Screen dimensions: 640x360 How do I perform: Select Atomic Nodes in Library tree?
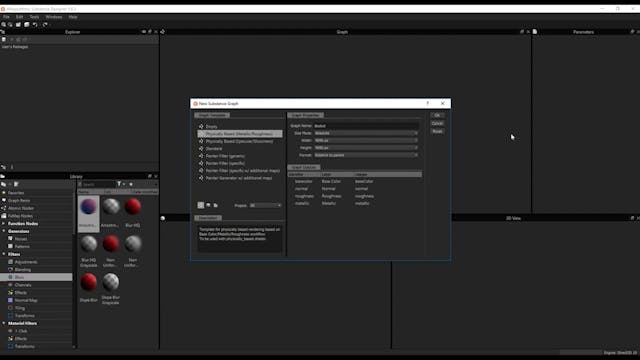20,208
